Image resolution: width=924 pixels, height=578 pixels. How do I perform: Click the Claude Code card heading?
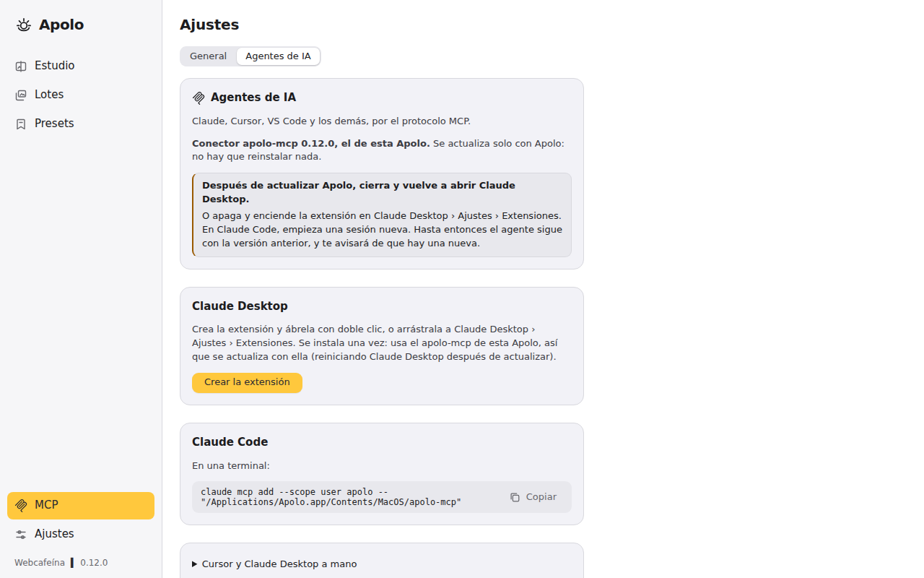230,442
